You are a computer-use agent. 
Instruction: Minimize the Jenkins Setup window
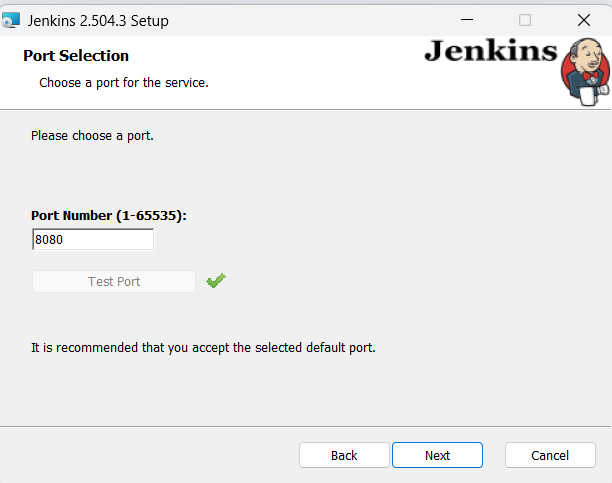(467, 20)
